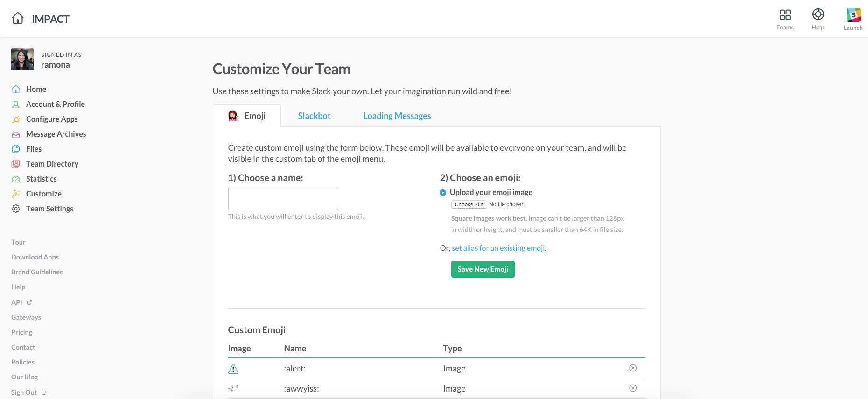Click the Configure Apps plug icon

click(x=16, y=119)
